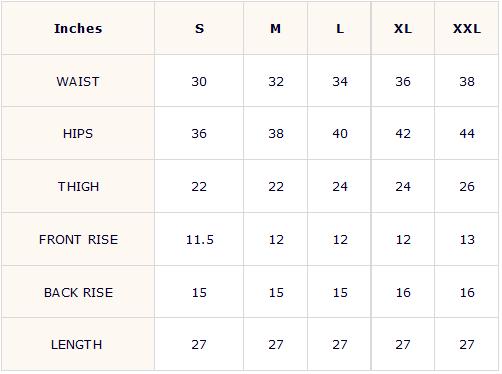The width and height of the screenshot is (502, 374).
Task: Select the L size column header
Action: click(x=340, y=29)
